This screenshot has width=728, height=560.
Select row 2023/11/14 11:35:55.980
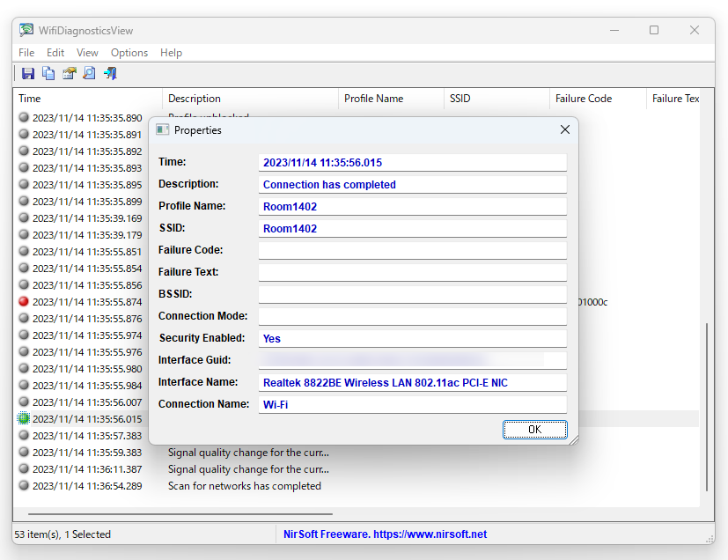tap(87, 369)
